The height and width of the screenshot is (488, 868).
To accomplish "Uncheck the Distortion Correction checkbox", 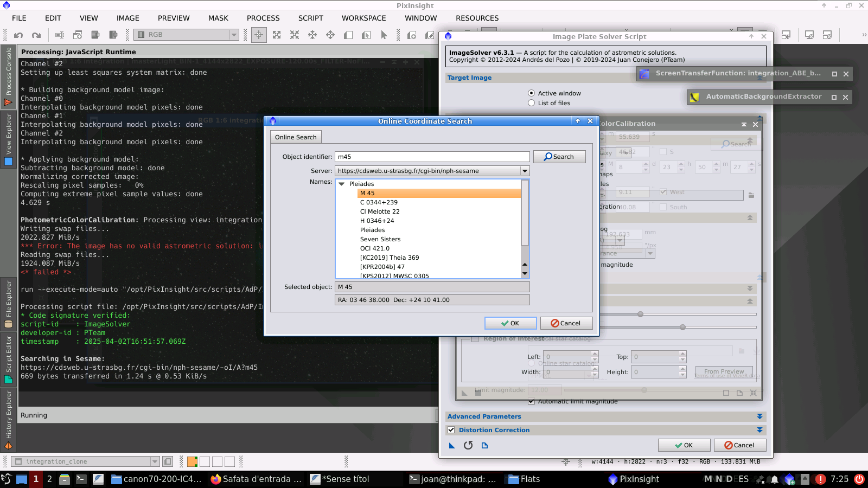I will tap(451, 430).
